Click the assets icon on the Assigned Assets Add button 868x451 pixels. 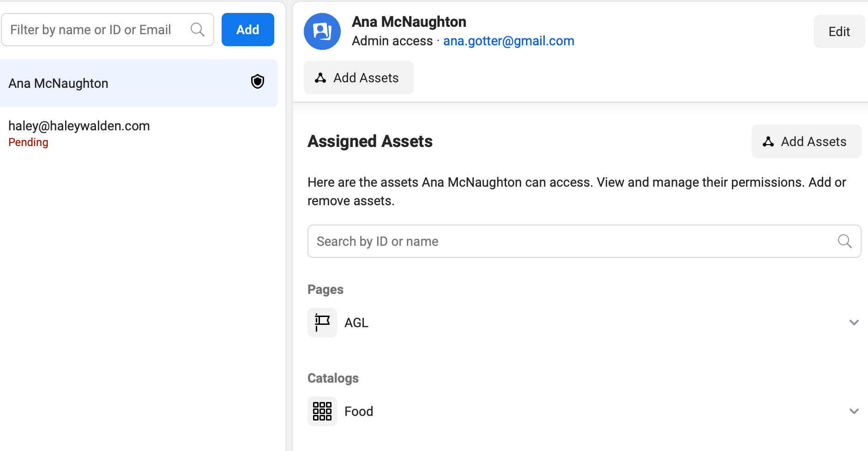pos(768,141)
